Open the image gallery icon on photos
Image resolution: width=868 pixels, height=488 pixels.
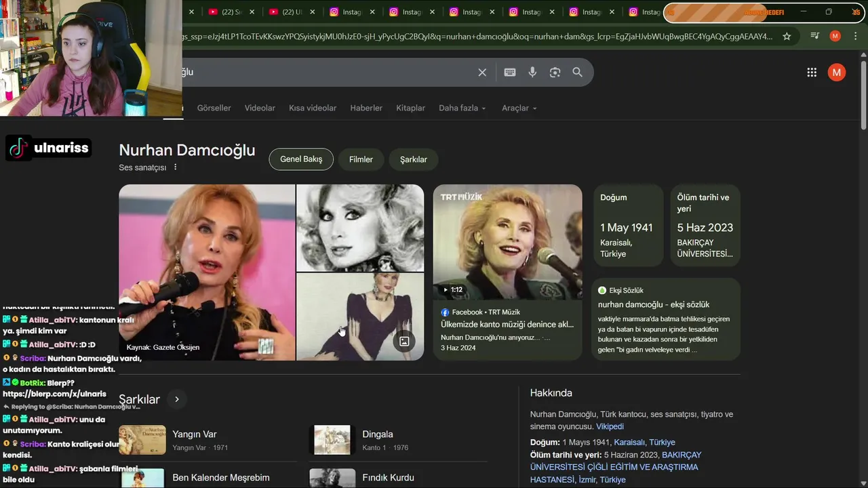point(404,341)
